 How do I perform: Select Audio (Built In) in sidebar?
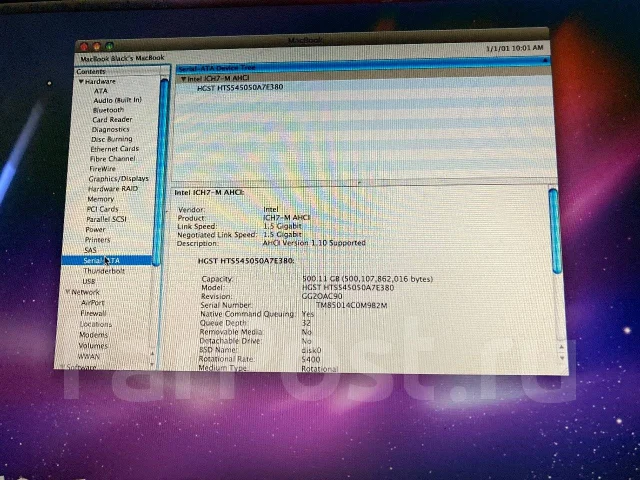tap(117, 100)
